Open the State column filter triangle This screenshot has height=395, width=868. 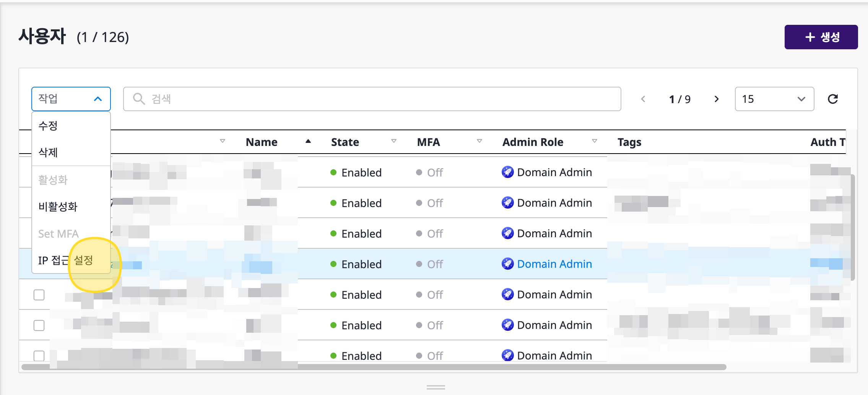(393, 141)
